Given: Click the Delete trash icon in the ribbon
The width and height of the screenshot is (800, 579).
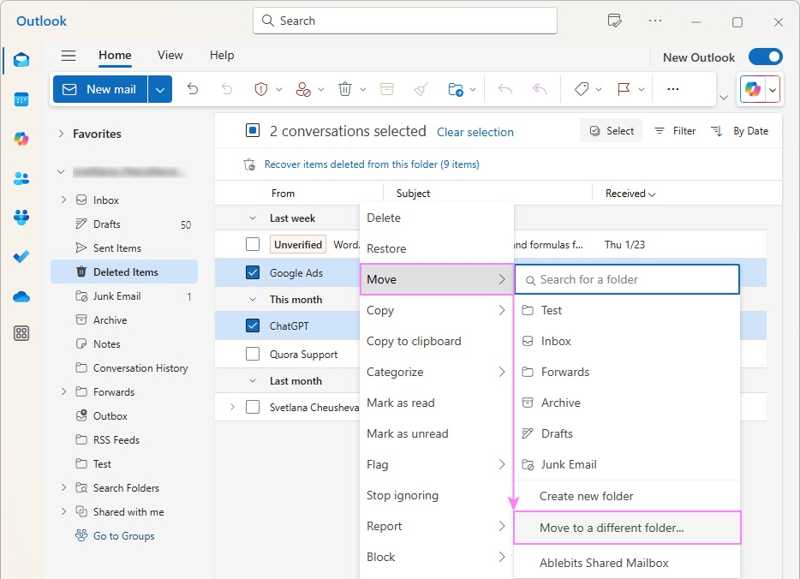Looking at the screenshot, I should pyautogui.click(x=344, y=89).
